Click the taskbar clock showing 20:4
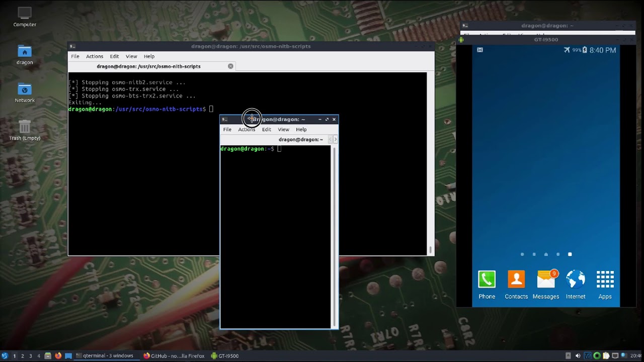 point(635,356)
